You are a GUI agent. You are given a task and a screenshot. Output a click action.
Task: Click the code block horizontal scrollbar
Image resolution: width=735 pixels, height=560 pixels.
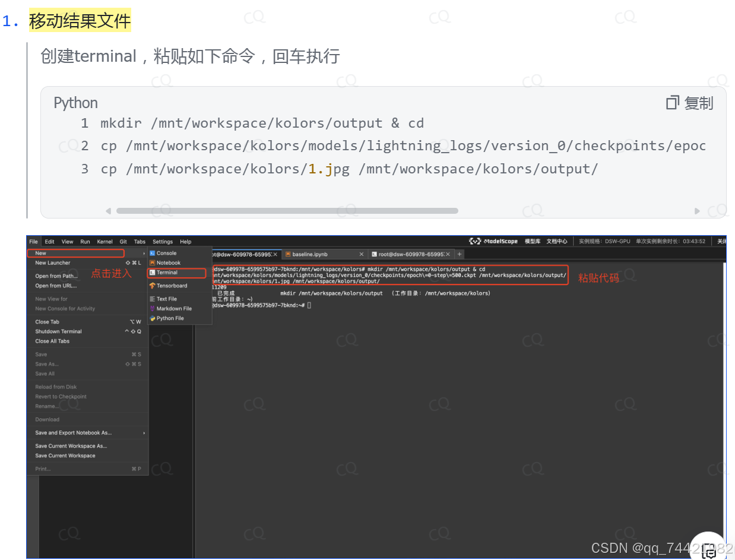click(287, 211)
